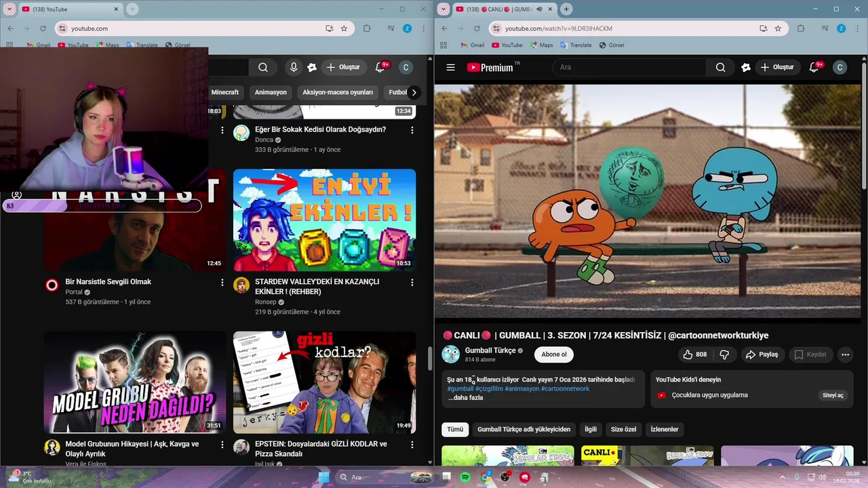Image resolution: width=868 pixels, height=488 pixels.
Task: Open account avatar C in right YouTube window
Action: [840, 67]
